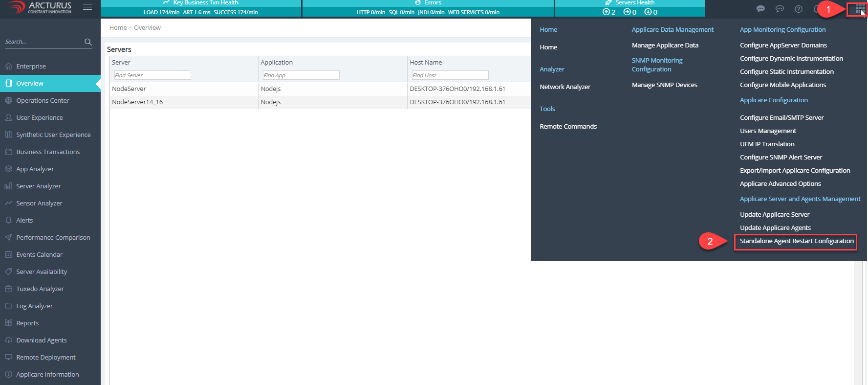This screenshot has width=868, height=385.
Task: Open Synthetic User Experience sidebar icon
Action: (x=8, y=135)
